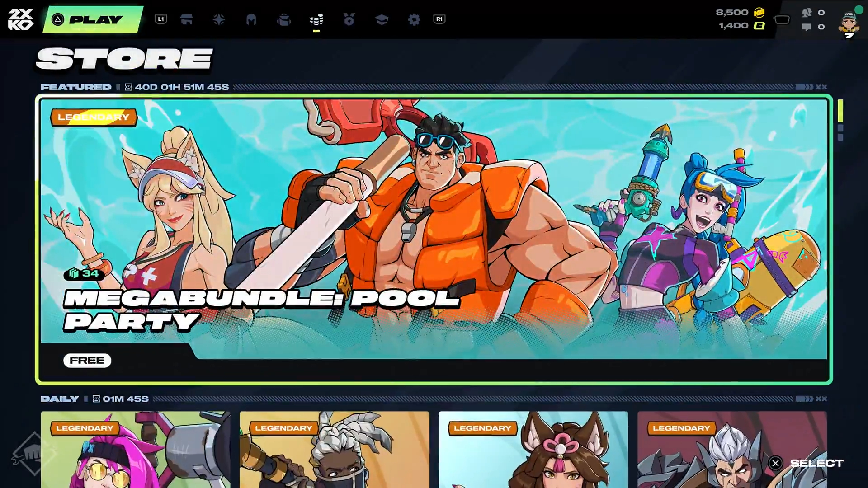Open the chat messages icon
Image resolution: width=868 pixels, height=488 pixels.
(807, 27)
